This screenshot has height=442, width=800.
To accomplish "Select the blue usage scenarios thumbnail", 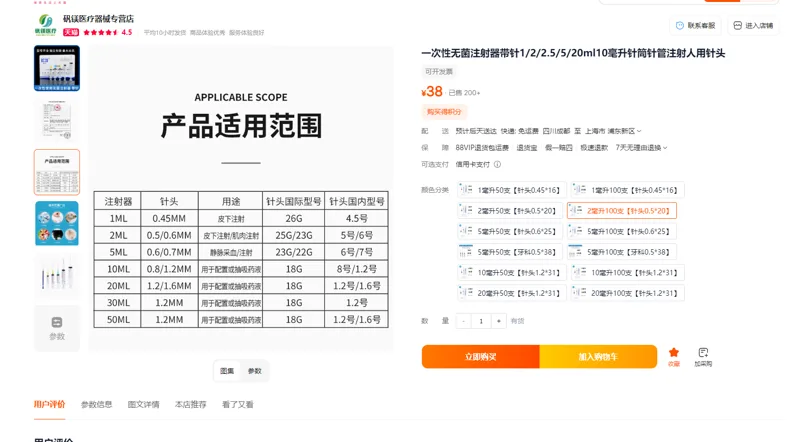I will point(57,224).
